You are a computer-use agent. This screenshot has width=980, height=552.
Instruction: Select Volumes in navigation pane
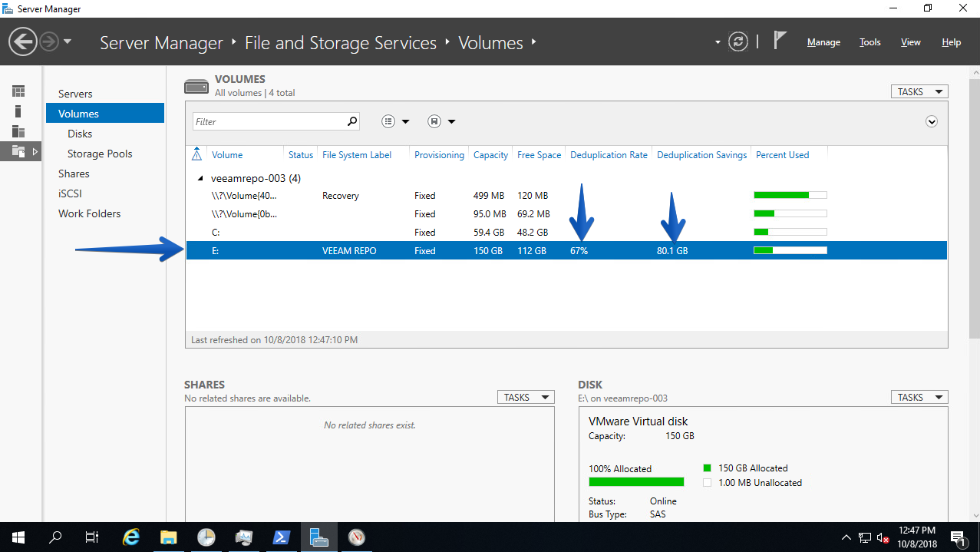105,114
